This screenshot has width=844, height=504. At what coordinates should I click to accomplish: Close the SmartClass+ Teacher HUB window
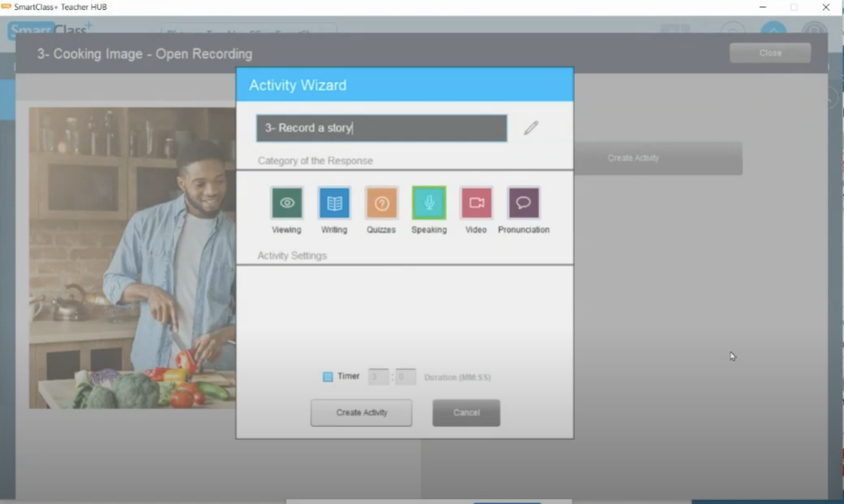pos(826,7)
